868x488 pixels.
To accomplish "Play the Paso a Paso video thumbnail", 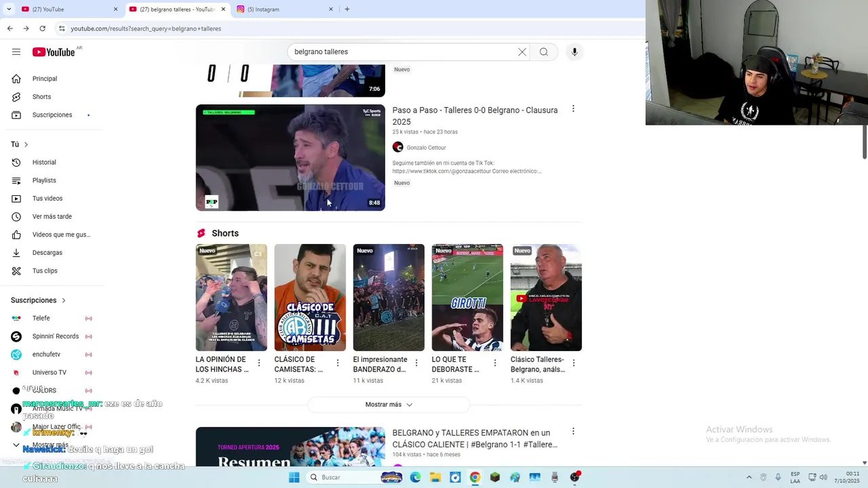I will click(290, 157).
